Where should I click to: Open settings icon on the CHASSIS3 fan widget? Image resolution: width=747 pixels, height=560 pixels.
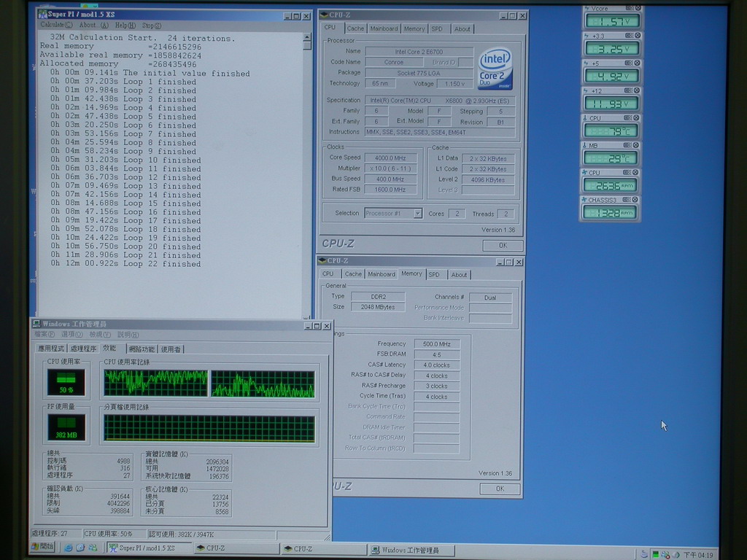627,200
